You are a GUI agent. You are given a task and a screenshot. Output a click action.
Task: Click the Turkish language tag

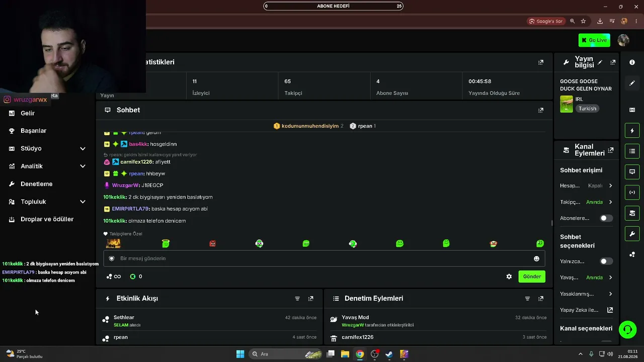pyautogui.click(x=587, y=109)
